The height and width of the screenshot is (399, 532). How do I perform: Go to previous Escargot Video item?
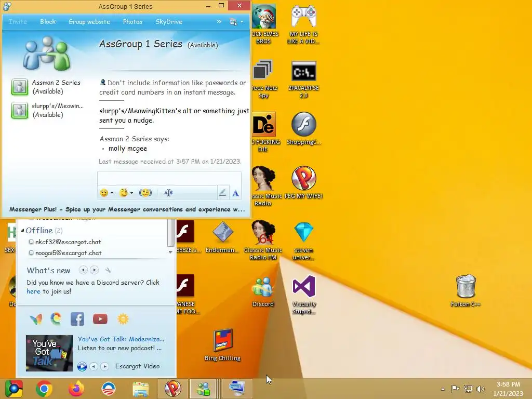point(94,366)
